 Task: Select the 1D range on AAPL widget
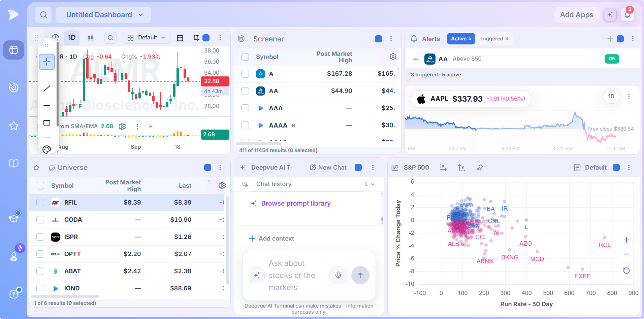click(611, 97)
